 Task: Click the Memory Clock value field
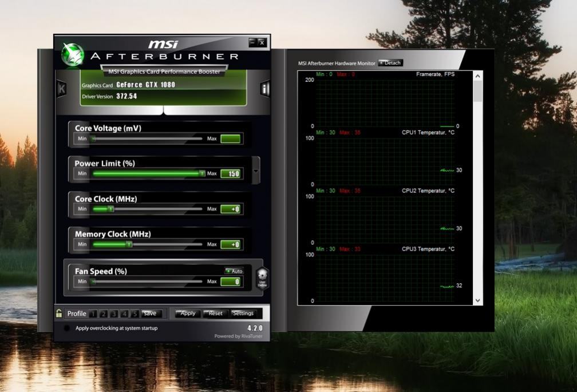pyautogui.click(x=230, y=244)
